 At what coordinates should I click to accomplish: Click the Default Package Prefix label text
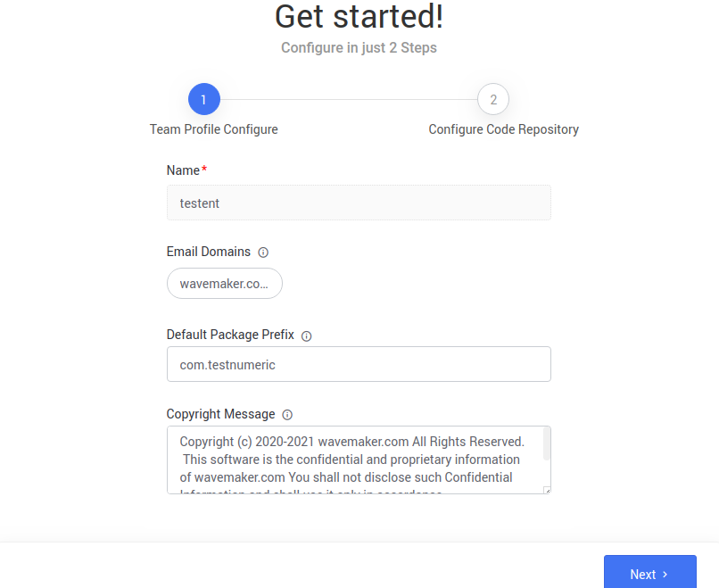(230, 335)
